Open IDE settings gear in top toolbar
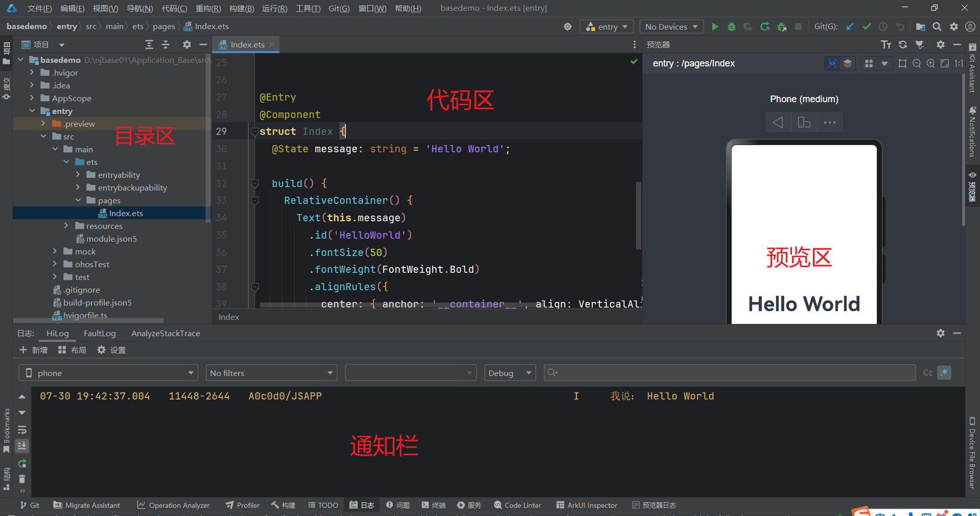This screenshot has width=980, height=516. click(954, 27)
